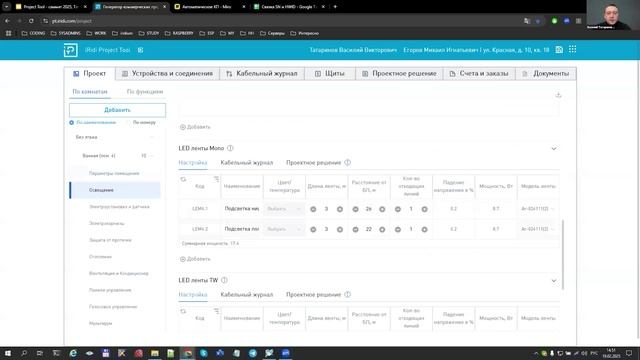
Task: Click filter icon in LED Mono table header
Action: tap(216, 179)
